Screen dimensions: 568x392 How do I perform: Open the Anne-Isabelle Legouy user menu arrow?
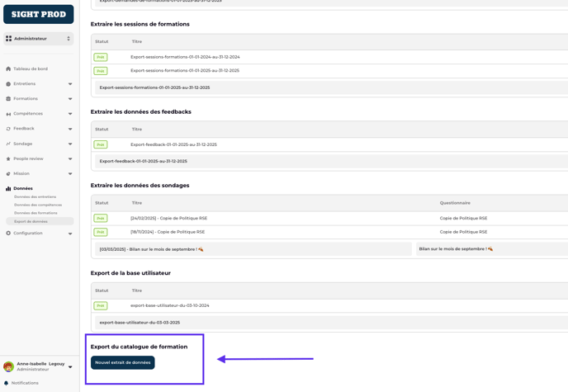point(70,366)
